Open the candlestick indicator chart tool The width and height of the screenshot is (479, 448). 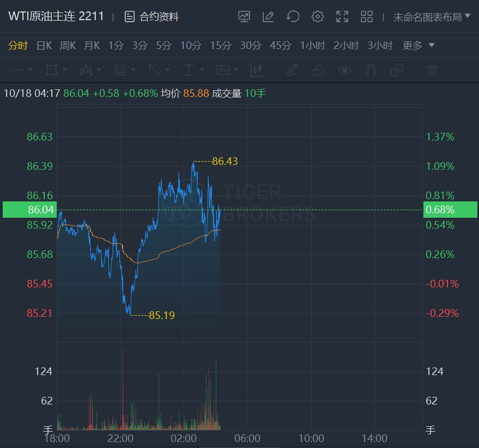coord(257,70)
